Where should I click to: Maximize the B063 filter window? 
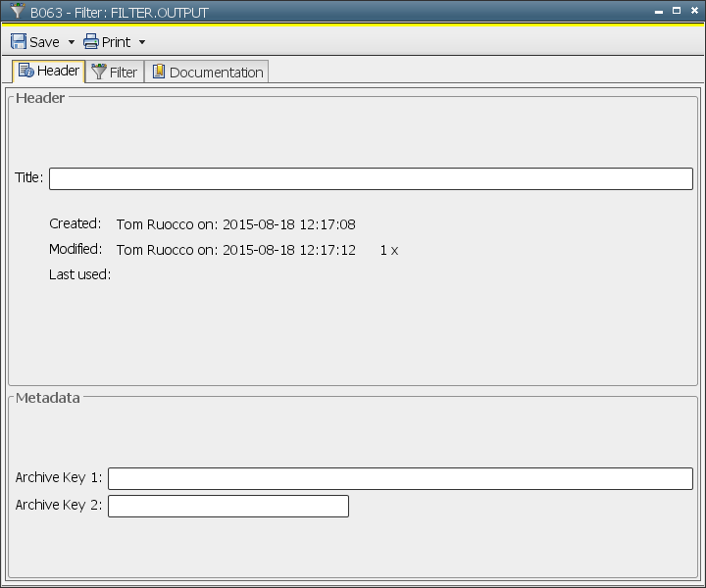pyautogui.click(x=677, y=10)
